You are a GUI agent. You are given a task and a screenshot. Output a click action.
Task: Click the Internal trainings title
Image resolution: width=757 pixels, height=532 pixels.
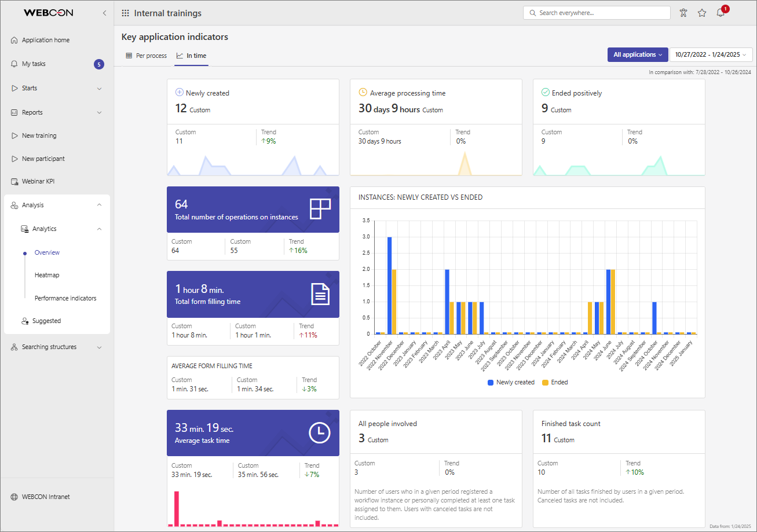(168, 13)
